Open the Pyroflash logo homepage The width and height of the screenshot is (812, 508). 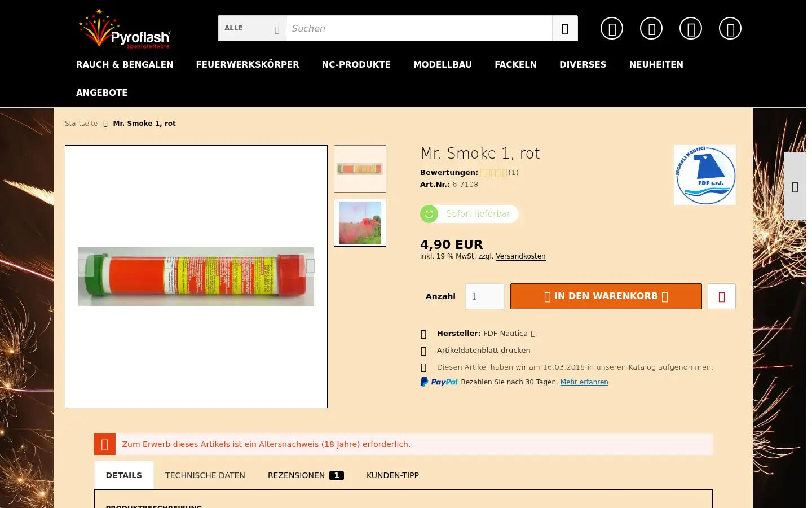coord(125,28)
